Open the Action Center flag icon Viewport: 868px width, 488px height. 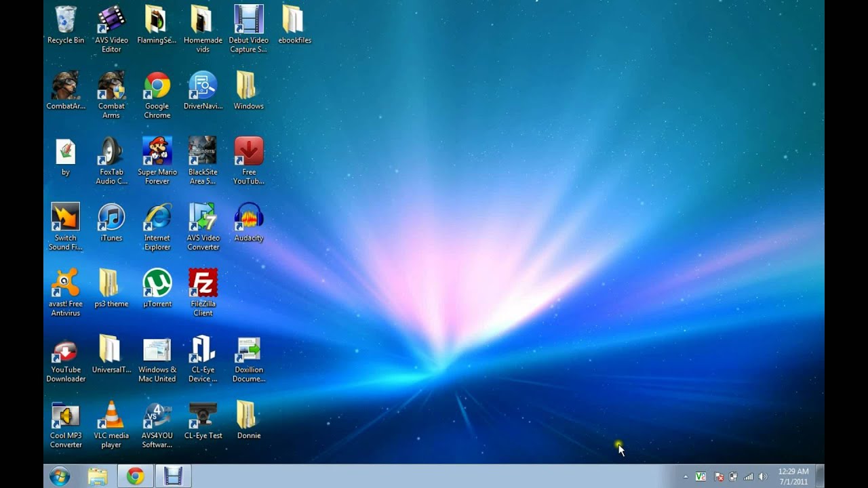tap(719, 476)
